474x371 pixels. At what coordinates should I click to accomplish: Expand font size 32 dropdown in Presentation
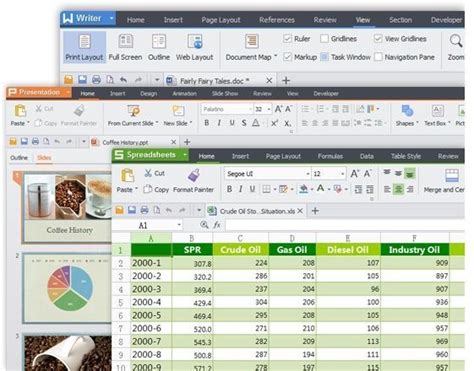point(269,109)
